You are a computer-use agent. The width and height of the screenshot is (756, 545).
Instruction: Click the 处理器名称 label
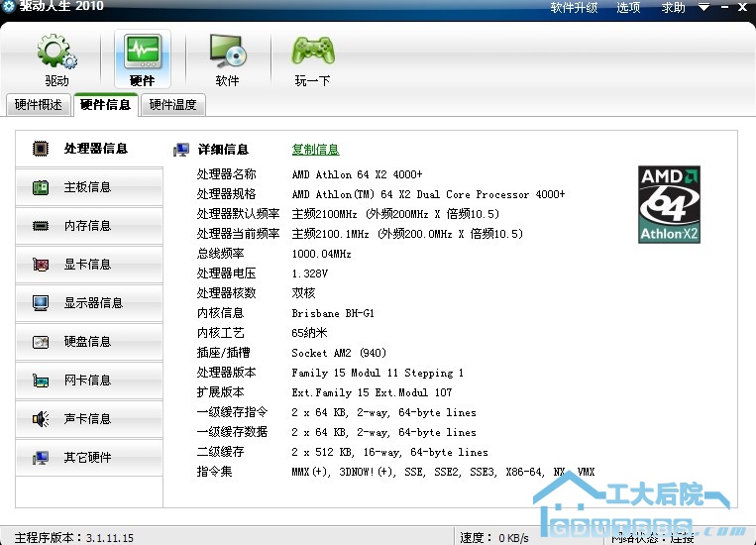(226, 174)
